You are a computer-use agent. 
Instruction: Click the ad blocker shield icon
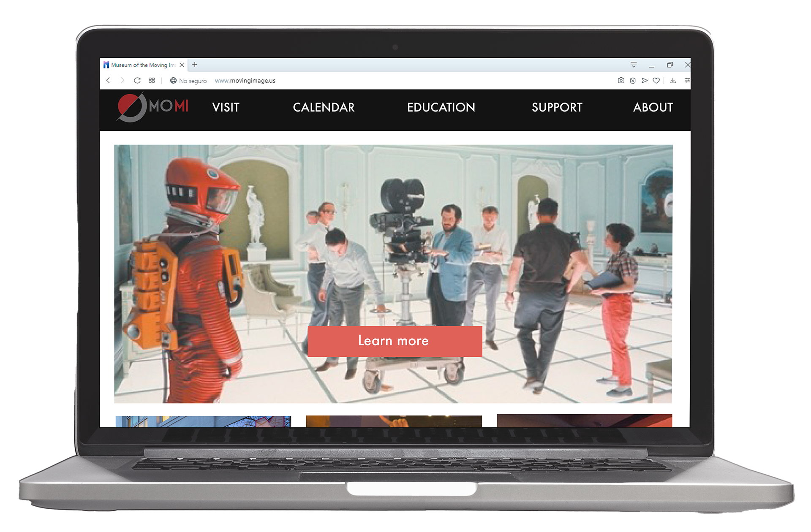pyautogui.click(x=633, y=80)
